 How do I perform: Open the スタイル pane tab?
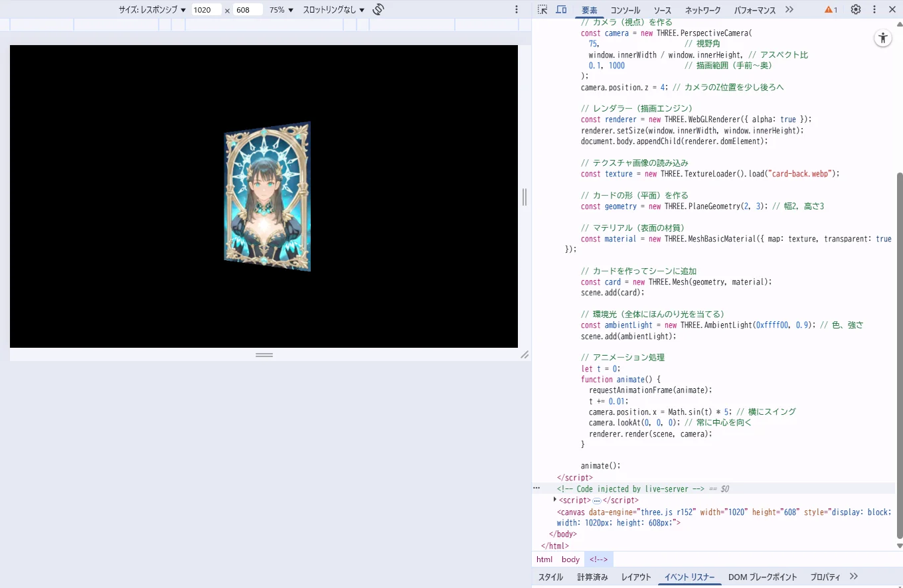550,577
